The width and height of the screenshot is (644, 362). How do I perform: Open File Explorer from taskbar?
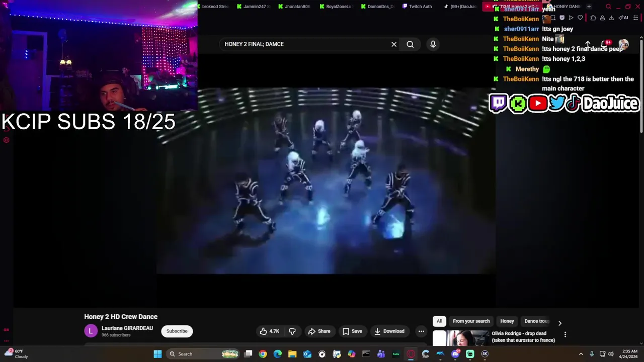point(292,354)
